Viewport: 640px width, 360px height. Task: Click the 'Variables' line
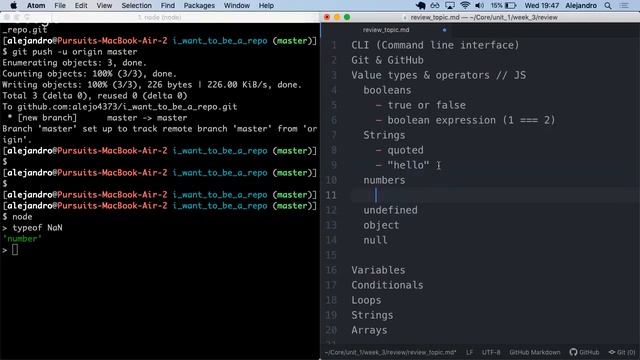(x=378, y=270)
